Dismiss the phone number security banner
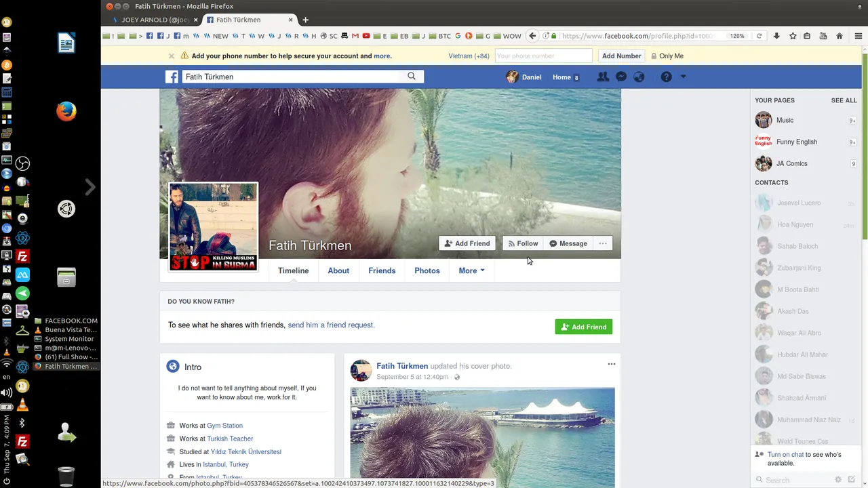868x488 pixels. tap(172, 56)
